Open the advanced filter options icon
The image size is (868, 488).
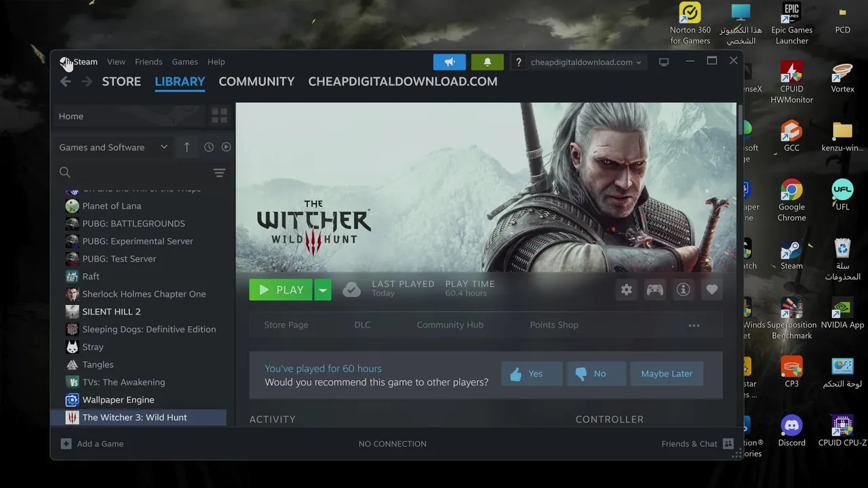(219, 173)
